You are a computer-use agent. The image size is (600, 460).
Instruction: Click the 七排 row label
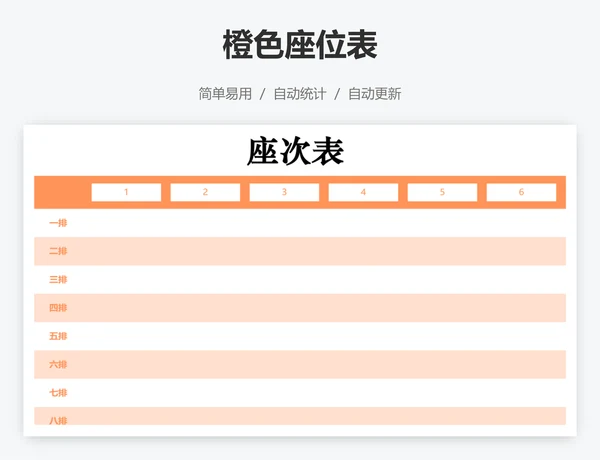pos(58,393)
